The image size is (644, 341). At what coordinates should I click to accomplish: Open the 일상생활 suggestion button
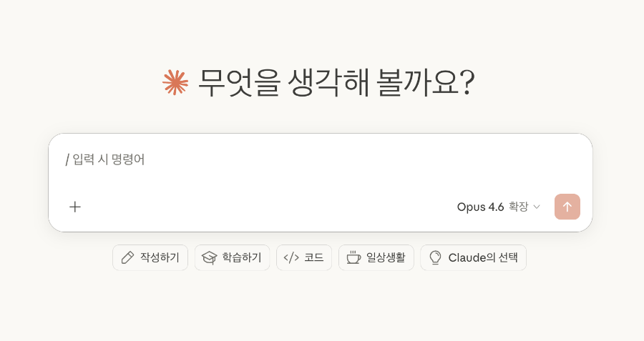[x=376, y=257]
